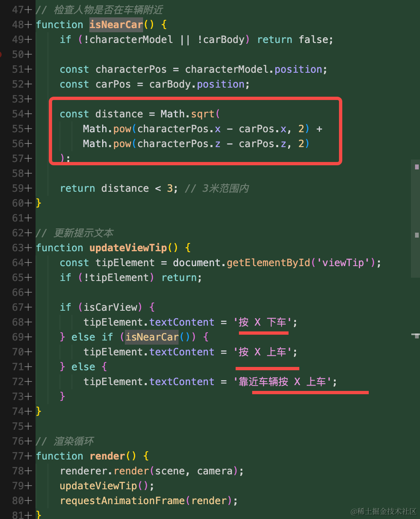Click the return keyword on line 59
Image resolution: width=420 pixels, height=519 pixels.
[77, 188]
